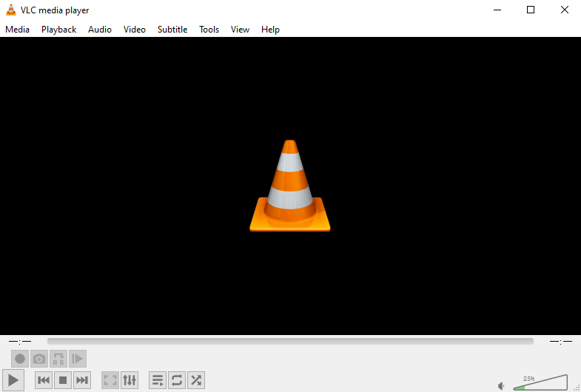Toggle random shuffle playback
This screenshot has width=581, height=392.
[x=196, y=380]
